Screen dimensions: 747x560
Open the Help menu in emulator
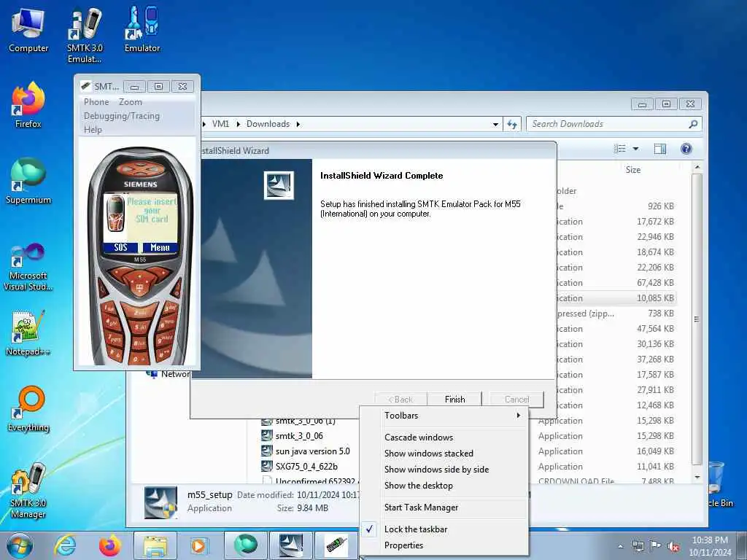[93, 130]
